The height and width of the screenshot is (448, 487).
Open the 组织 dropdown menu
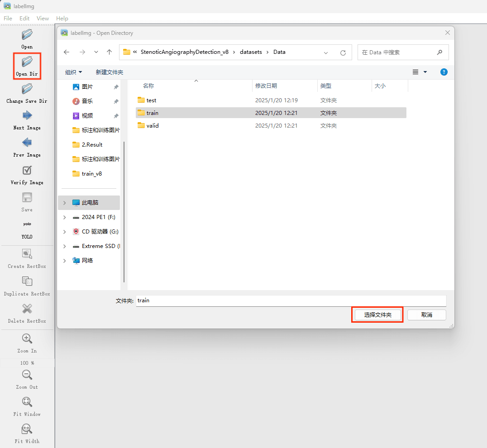[x=73, y=72]
